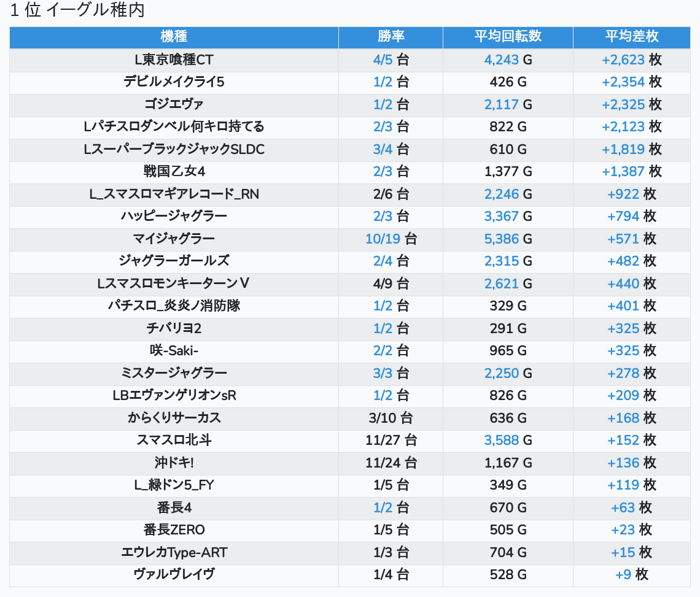Image resolution: width=700 pixels, height=597 pixels.
Task: Select the 沖ドキ! machine name
Action: pyautogui.click(x=174, y=463)
